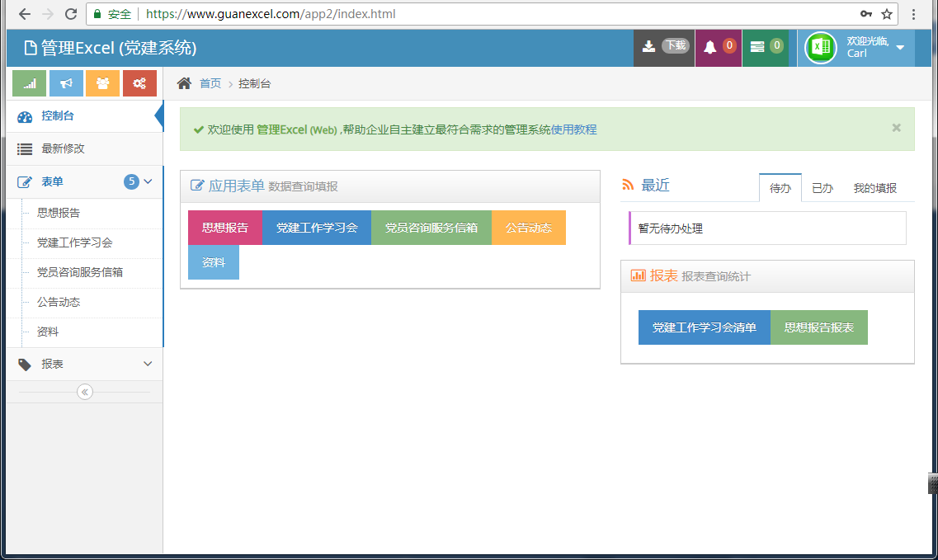Click the 暂无待办处理 message row
Viewport: 938px width, 560px height.
pyautogui.click(x=767, y=228)
